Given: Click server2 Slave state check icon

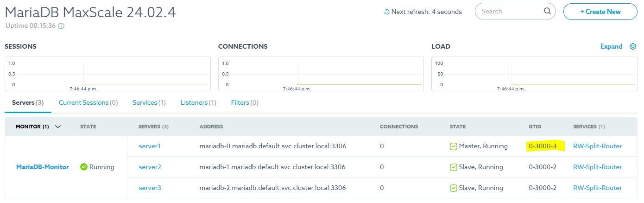Looking at the screenshot, I should [x=454, y=167].
